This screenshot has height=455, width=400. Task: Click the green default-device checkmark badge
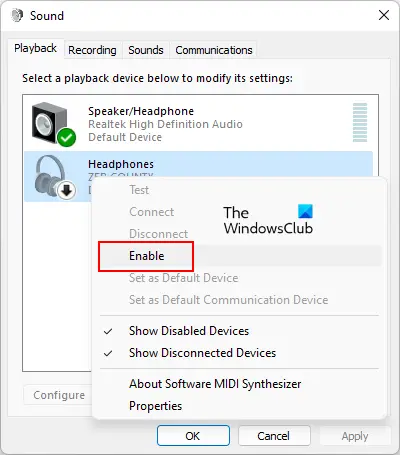(x=66, y=137)
